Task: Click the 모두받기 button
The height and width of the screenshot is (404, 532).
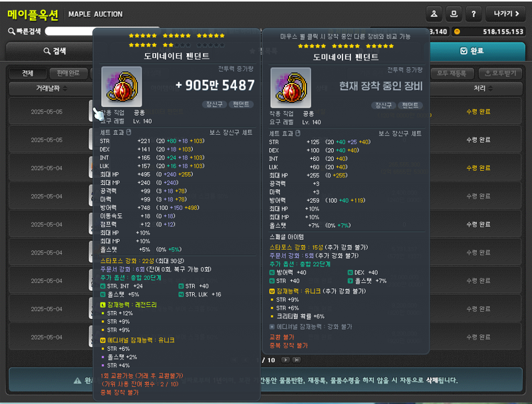Action: [x=501, y=73]
